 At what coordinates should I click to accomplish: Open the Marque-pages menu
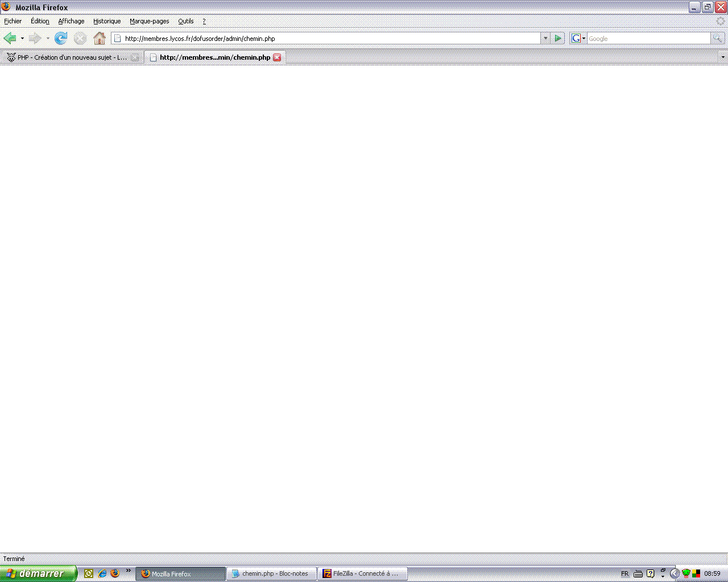click(x=149, y=21)
